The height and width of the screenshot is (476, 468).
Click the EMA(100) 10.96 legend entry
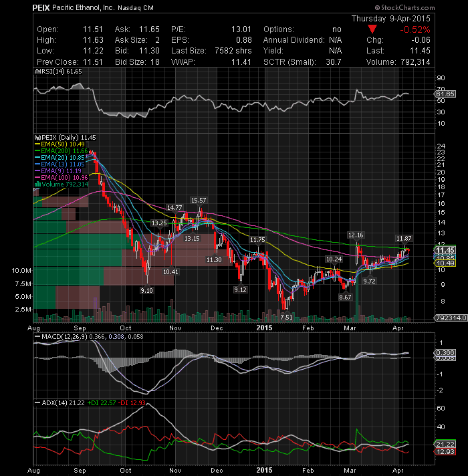pyautogui.click(x=62, y=178)
